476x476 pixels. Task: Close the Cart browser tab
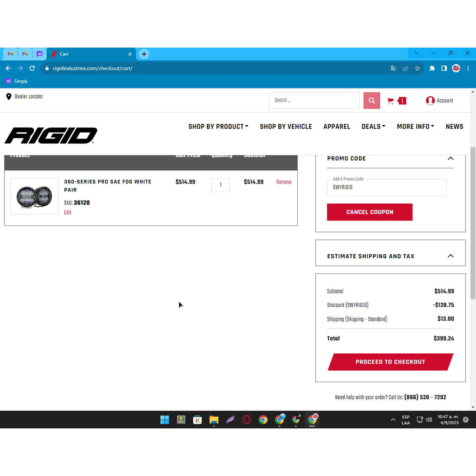[x=130, y=54]
